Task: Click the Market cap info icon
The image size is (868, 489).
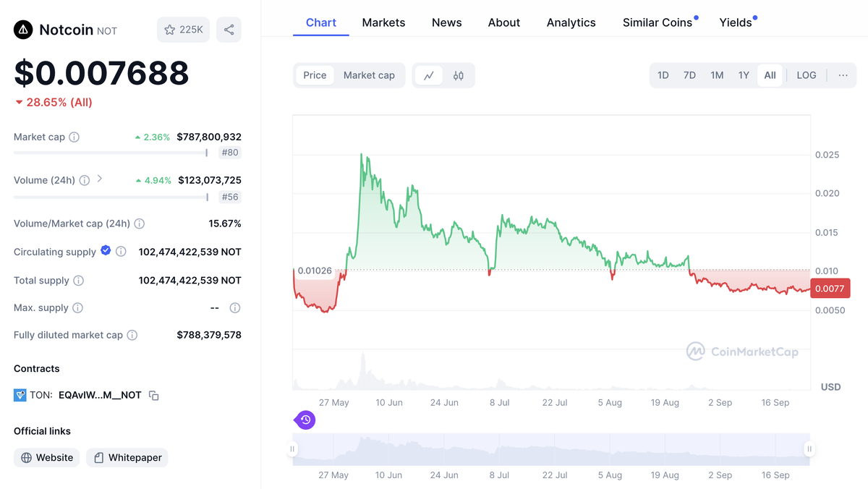Action: 74,137
